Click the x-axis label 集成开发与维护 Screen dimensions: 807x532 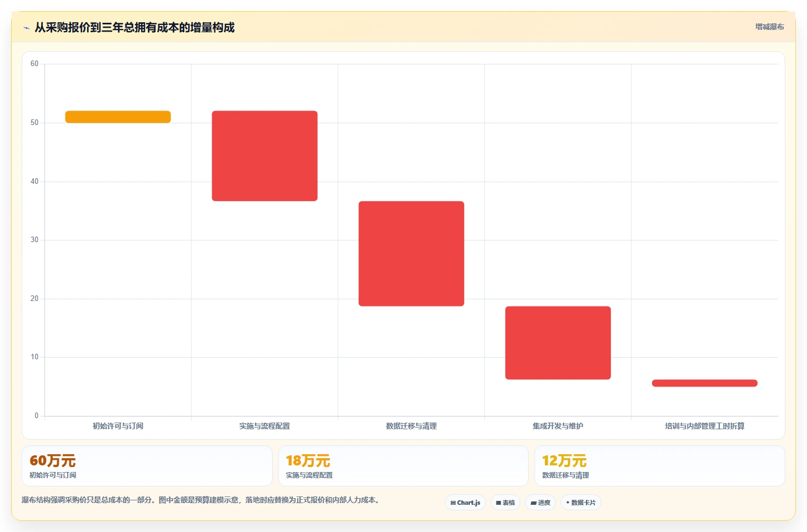coord(558,426)
